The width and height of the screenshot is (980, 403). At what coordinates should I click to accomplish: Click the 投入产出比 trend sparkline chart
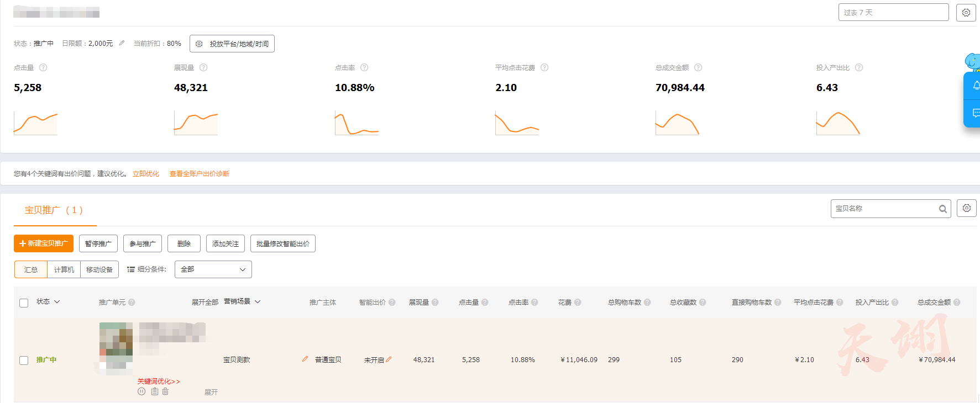pyautogui.click(x=838, y=123)
